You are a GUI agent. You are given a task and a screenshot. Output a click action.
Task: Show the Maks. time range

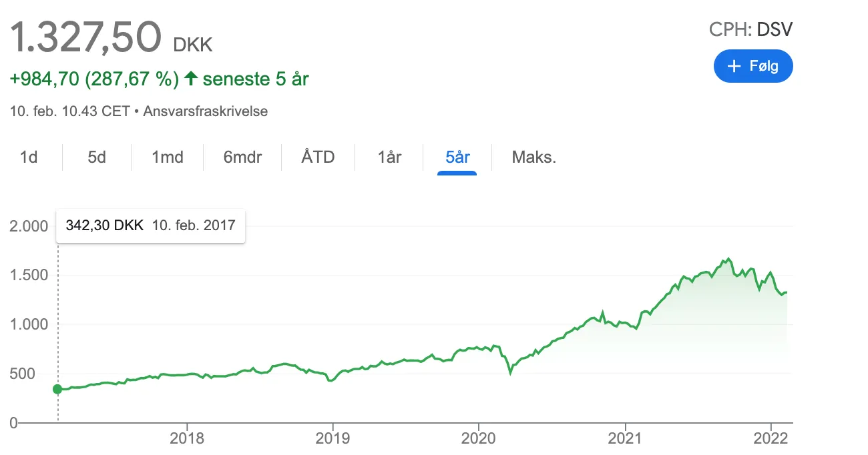pos(533,157)
